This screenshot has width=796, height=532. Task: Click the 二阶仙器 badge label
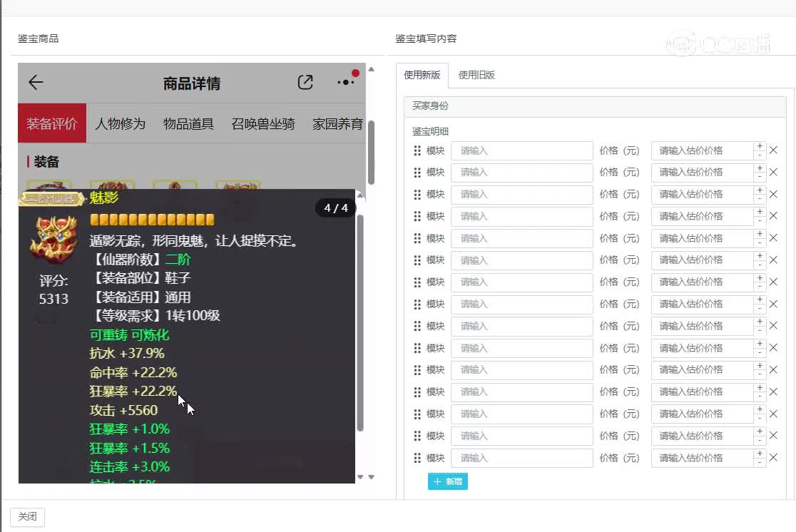tap(51, 198)
